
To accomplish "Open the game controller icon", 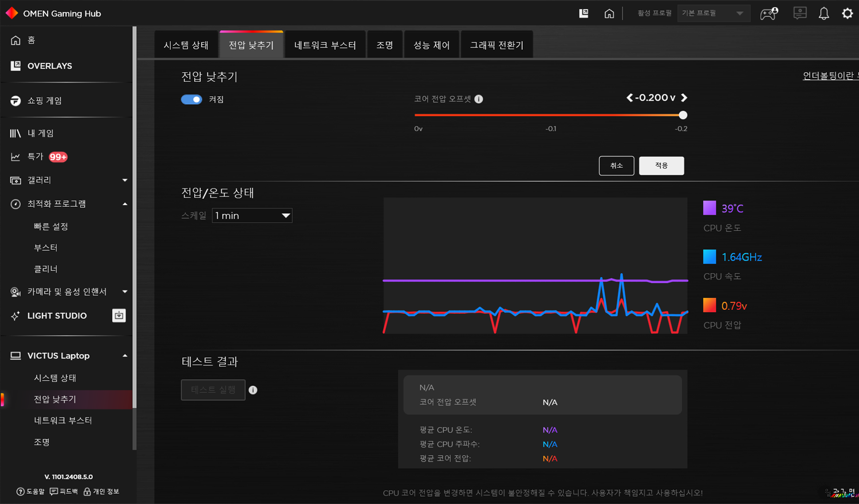I will (769, 14).
